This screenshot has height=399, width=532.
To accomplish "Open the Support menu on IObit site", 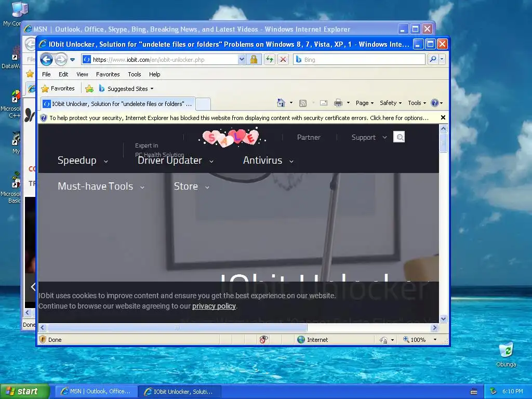I will [369, 137].
